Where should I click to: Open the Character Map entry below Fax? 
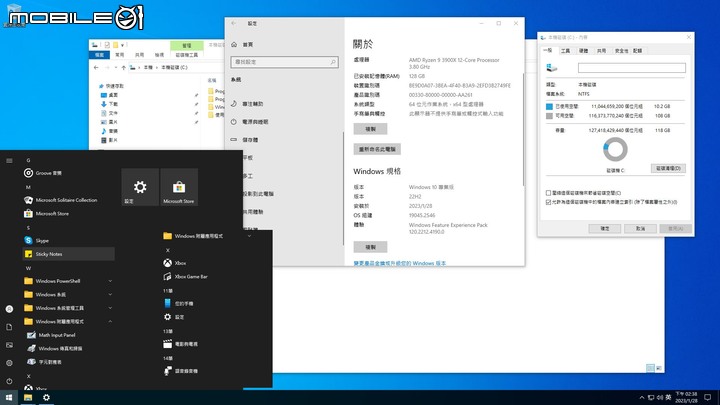(x=44, y=362)
